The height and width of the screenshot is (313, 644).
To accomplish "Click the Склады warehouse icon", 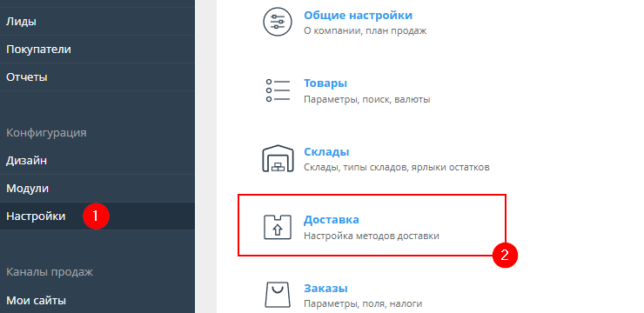I will coord(278,158).
